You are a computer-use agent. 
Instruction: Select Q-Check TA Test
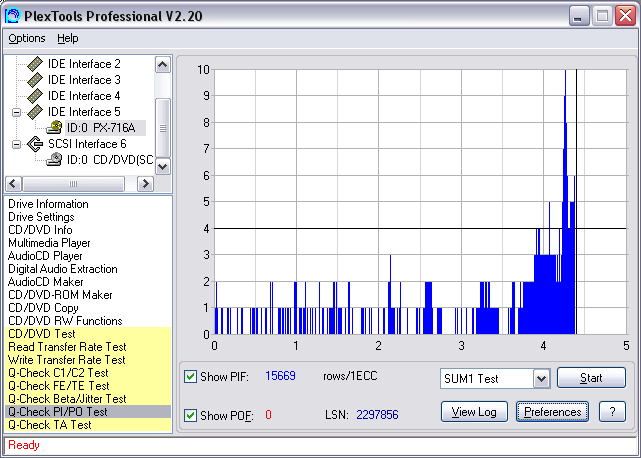click(88, 425)
